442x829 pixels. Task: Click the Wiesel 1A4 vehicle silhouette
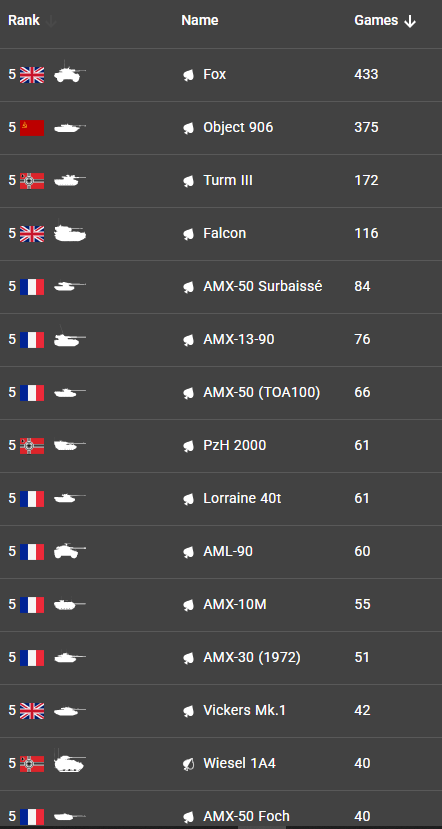(x=69, y=762)
